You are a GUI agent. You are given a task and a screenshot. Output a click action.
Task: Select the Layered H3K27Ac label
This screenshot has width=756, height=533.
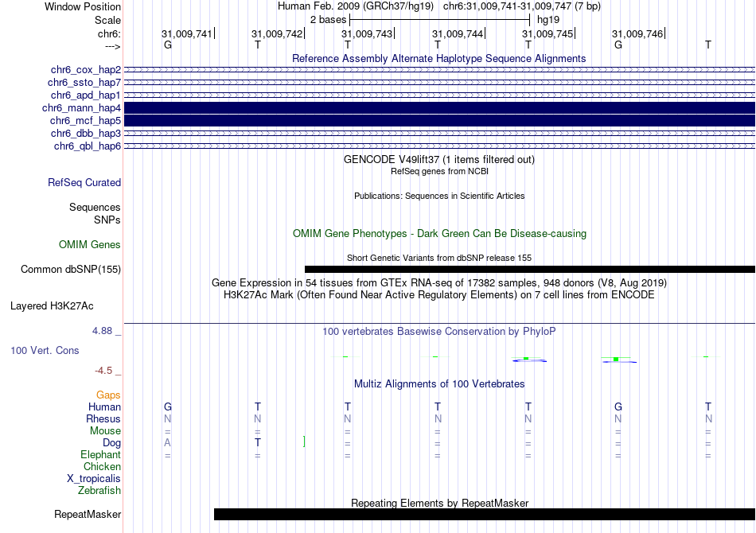tap(52, 306)
